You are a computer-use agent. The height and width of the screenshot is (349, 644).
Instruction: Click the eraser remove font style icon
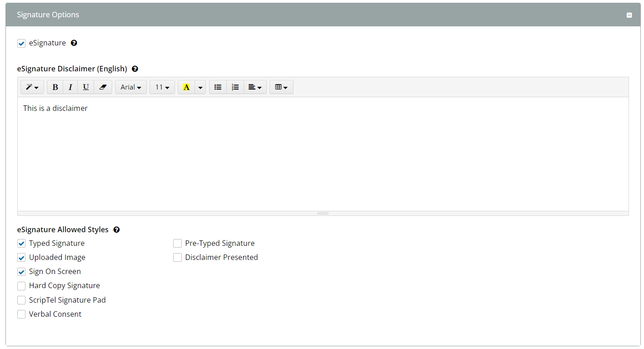point(102,87)
